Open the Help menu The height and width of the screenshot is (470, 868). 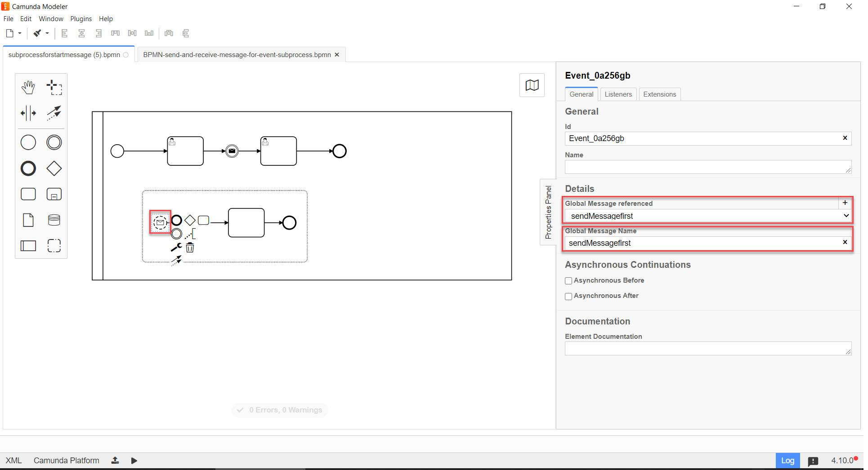tap(106, 19)
